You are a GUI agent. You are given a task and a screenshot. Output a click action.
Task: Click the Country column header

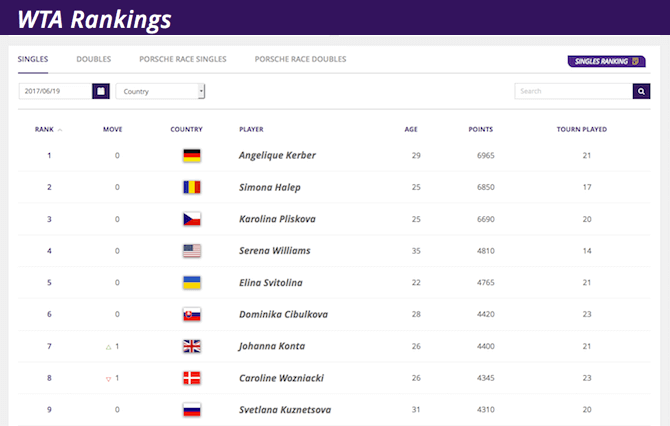click(186, 129)
